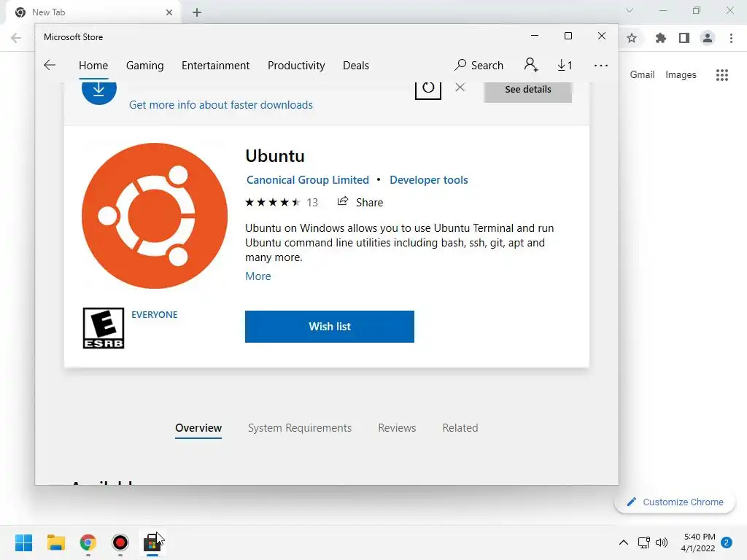Switch to System Requirements section
The width and height of the screenshot is (747, 560).
(x=300, y=428)
